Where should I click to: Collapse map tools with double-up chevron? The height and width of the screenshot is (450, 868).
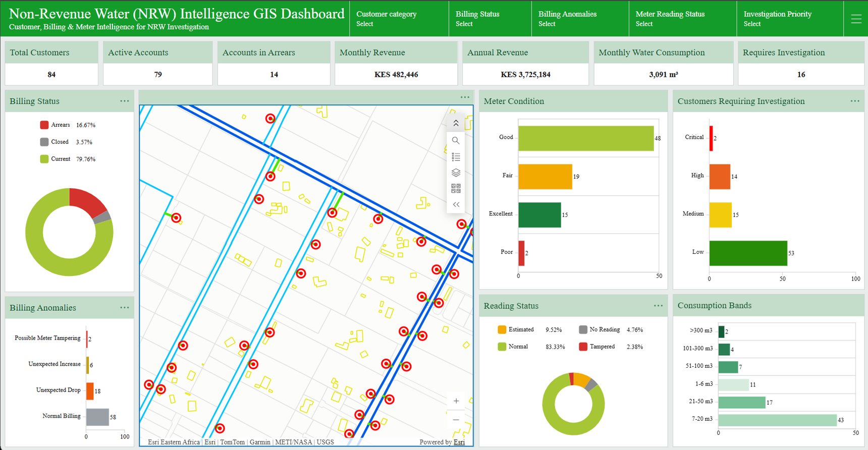click(x=456, y=123)
